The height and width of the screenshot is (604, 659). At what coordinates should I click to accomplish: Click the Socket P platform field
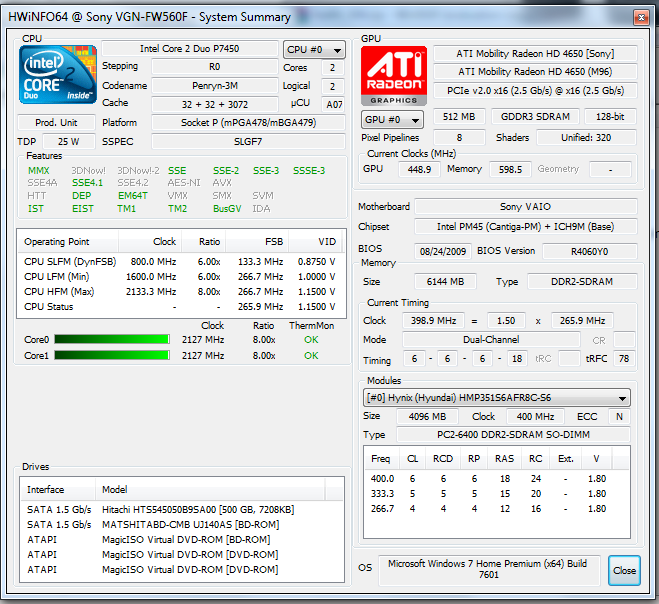[248, 123]
